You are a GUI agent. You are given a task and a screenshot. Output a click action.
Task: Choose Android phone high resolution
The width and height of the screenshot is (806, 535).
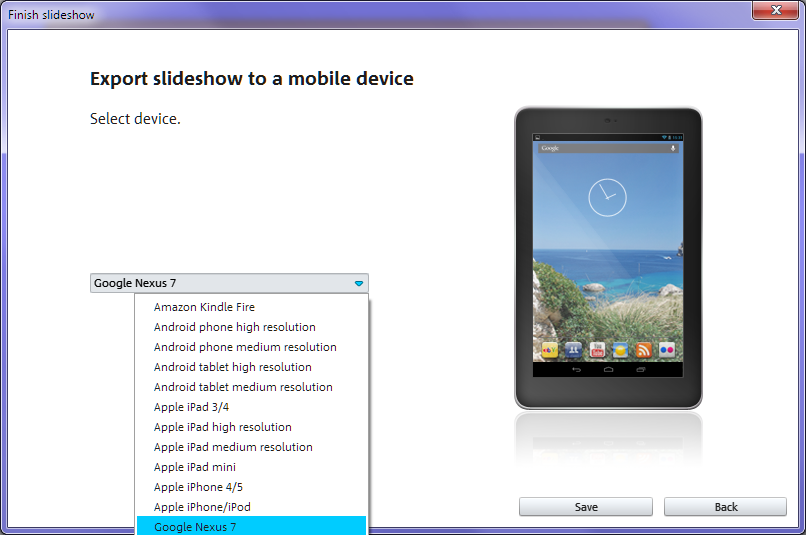pyautogui.click(x=252, y=327)
